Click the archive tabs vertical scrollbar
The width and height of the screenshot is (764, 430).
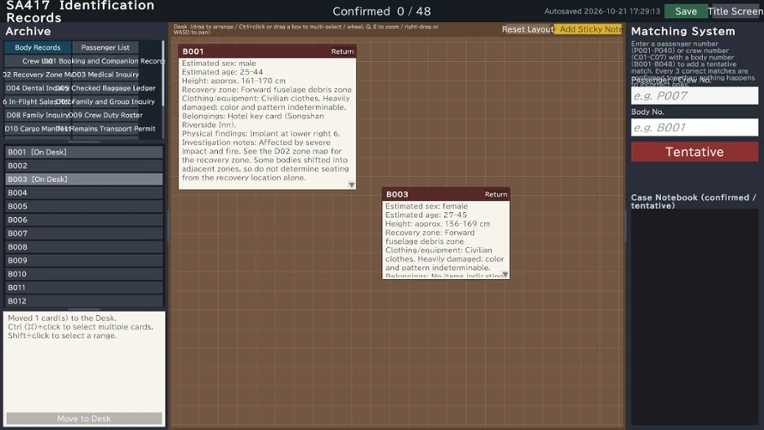[163, 73]
